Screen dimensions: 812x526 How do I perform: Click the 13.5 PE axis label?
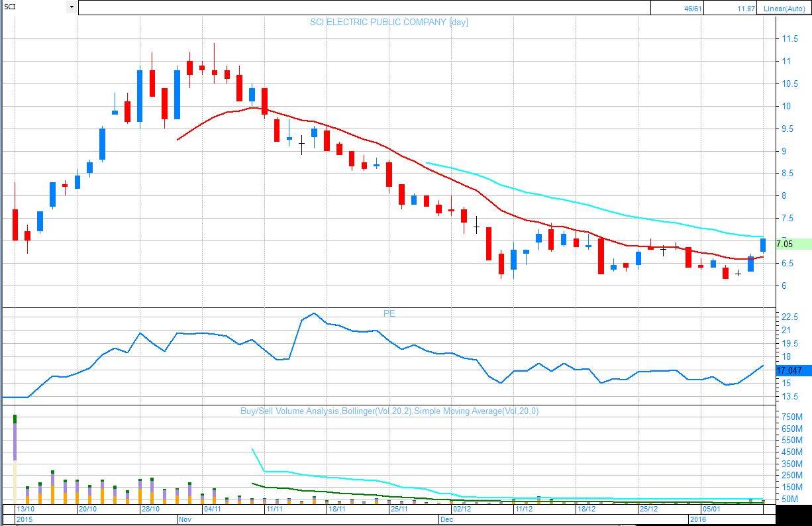coord(789,396)
